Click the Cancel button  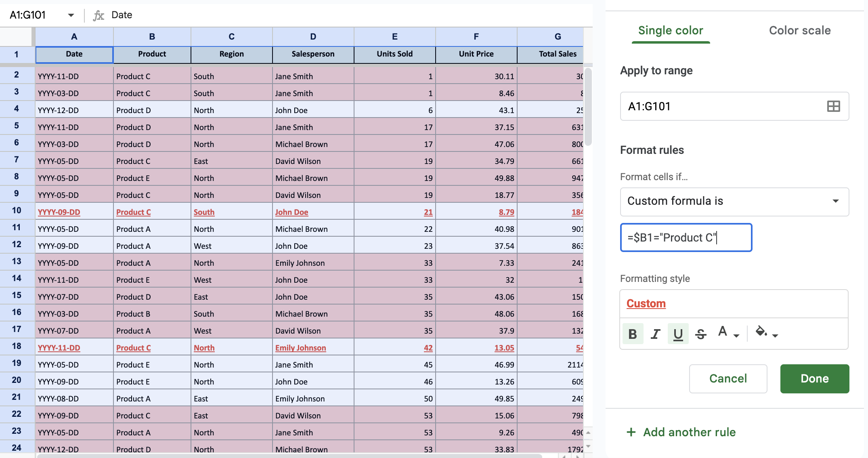click(728, 378)
